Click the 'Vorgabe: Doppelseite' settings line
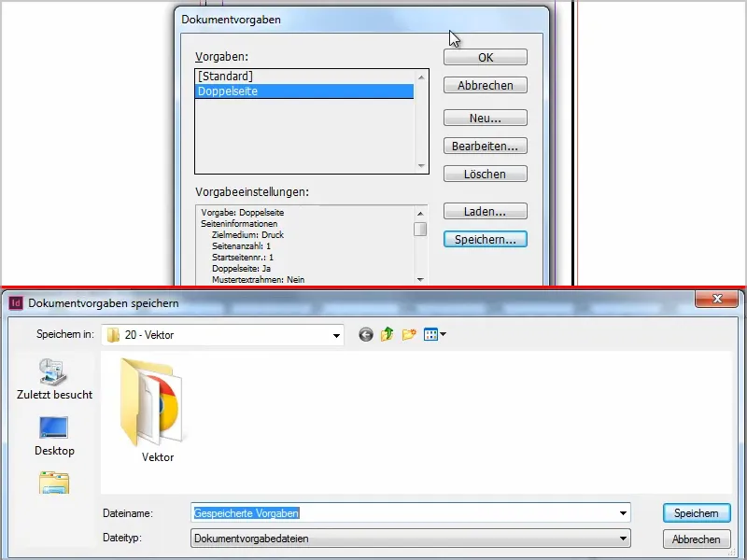This screenshot has width=747, height=560. (243, 213)
